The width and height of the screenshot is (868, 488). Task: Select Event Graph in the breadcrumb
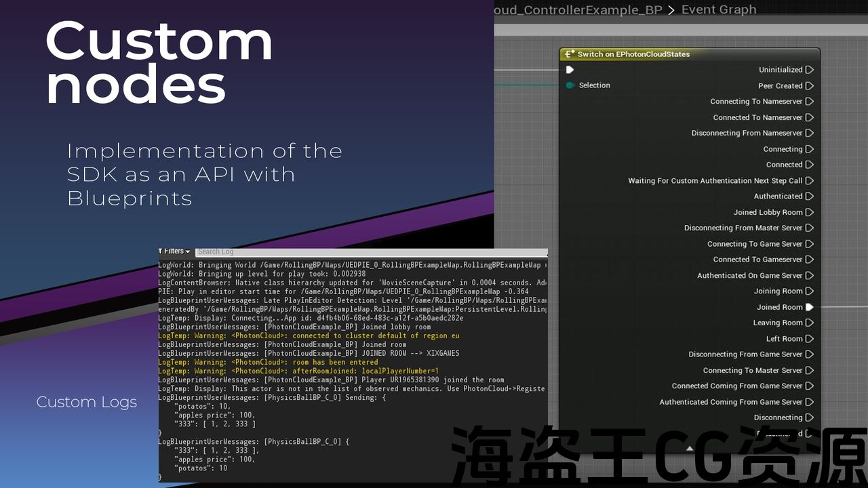pyautogui.click(x=718, y=9)
